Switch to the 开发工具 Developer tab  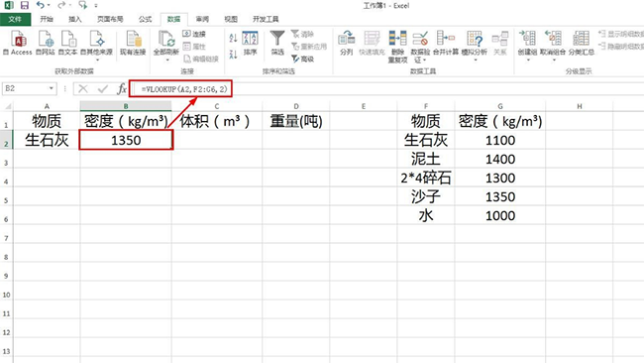point(266,19)
